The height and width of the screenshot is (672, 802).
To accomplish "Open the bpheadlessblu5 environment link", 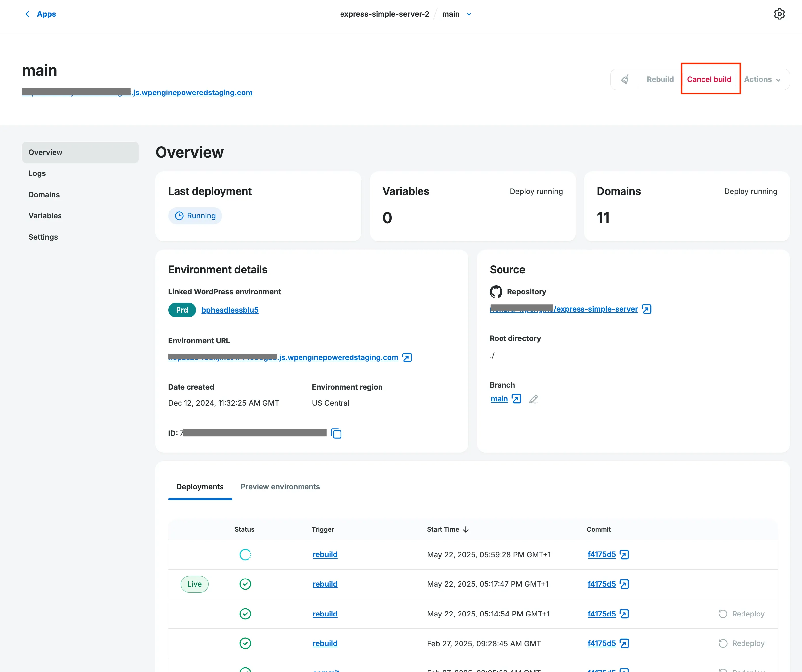I will (x=230, y=310).
